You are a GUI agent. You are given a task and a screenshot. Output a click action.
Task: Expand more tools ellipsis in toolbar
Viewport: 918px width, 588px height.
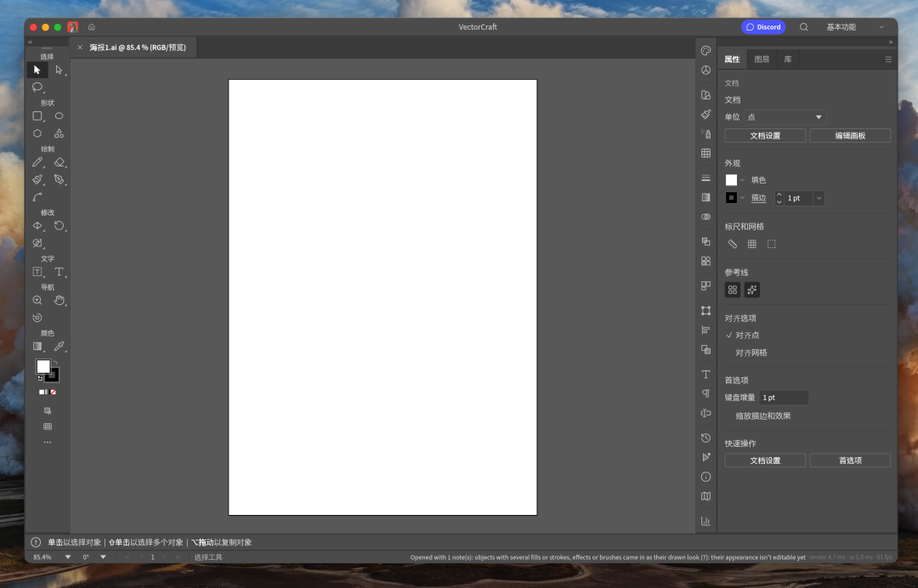click(48, 443)
